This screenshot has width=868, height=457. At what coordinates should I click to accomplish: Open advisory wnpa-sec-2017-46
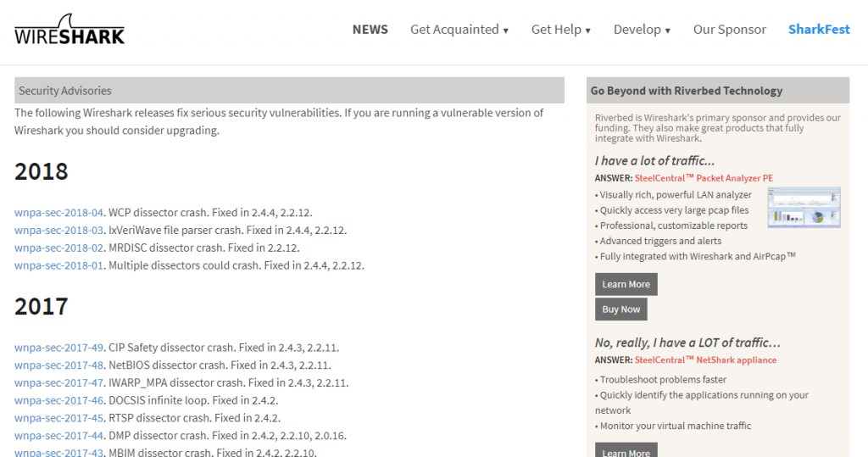(58, 400)
